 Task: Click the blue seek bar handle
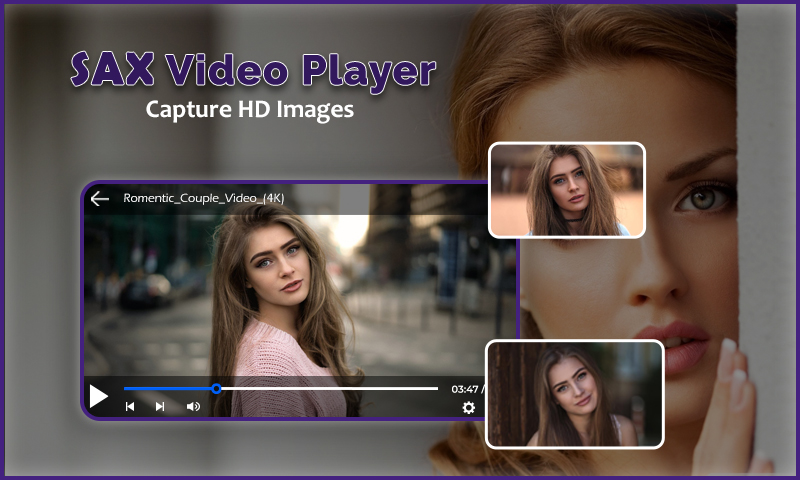216,389
